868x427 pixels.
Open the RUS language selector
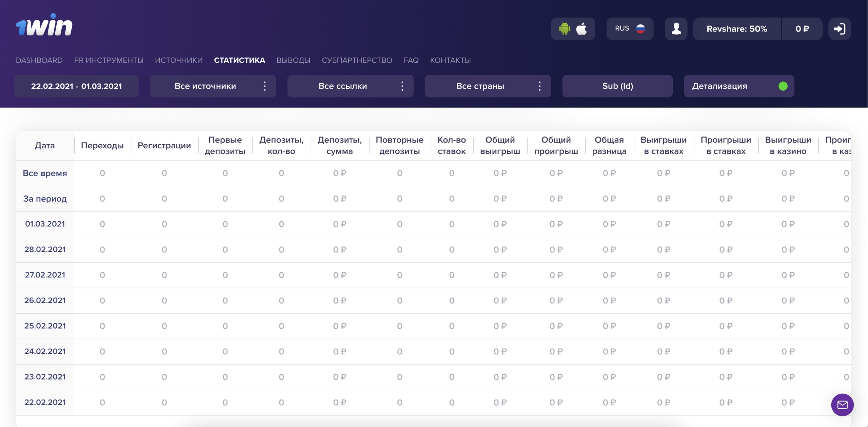622,29
